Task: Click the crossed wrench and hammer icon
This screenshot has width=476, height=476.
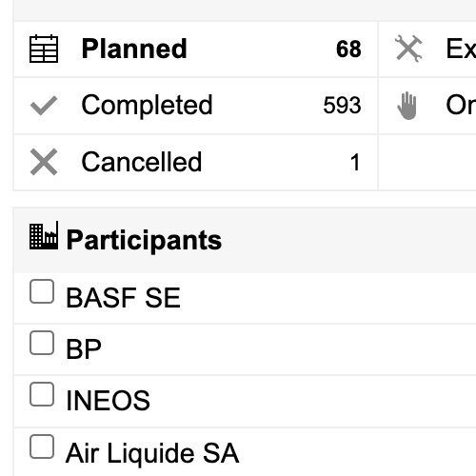Action: pos(408,49)
